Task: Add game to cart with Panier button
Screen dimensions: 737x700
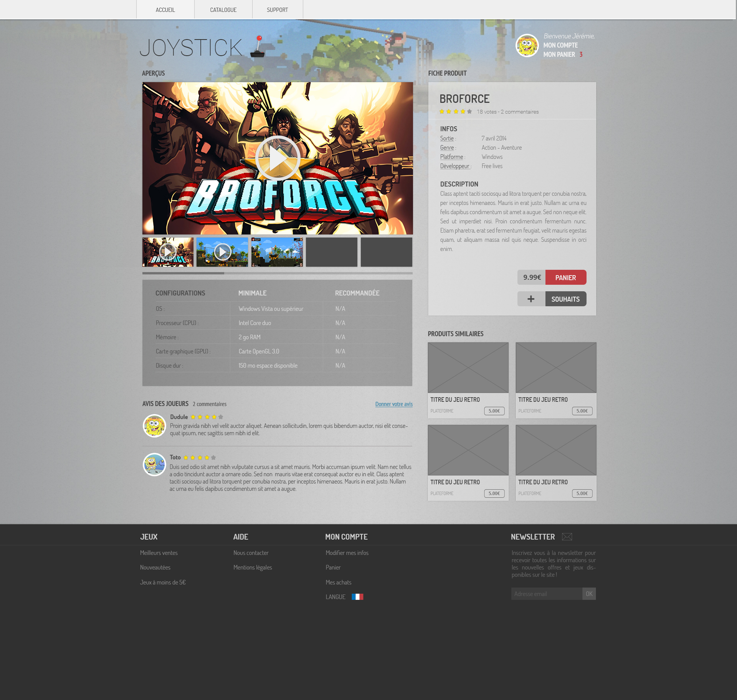Action: tap(565, 277)
